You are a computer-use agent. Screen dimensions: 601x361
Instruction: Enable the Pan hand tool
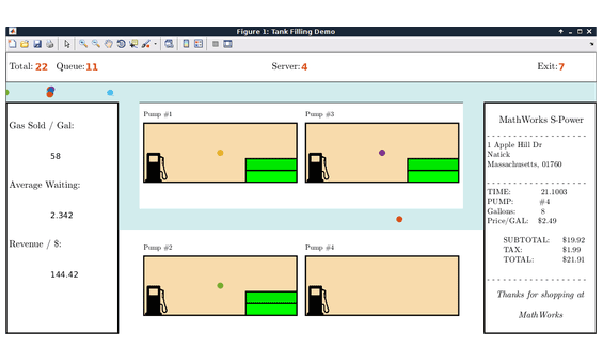pyautogui.click(x=108, y=44)
